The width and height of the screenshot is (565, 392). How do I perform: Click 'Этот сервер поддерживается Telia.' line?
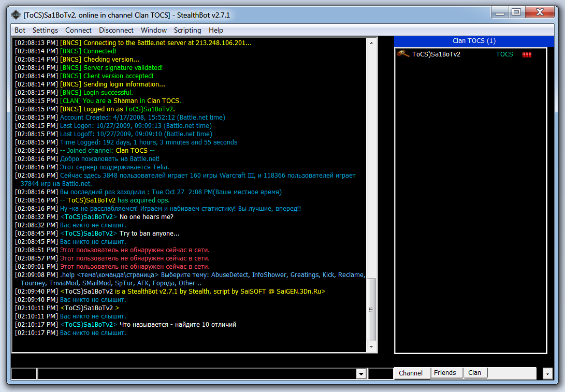(92, 167)
